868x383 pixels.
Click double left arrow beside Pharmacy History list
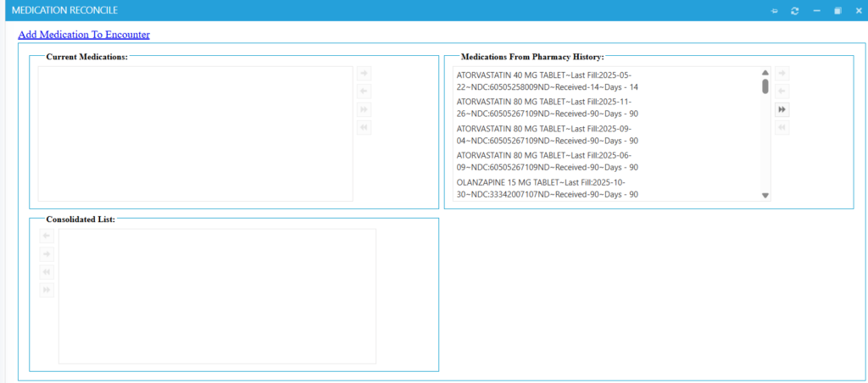click(x=782, y=127)
